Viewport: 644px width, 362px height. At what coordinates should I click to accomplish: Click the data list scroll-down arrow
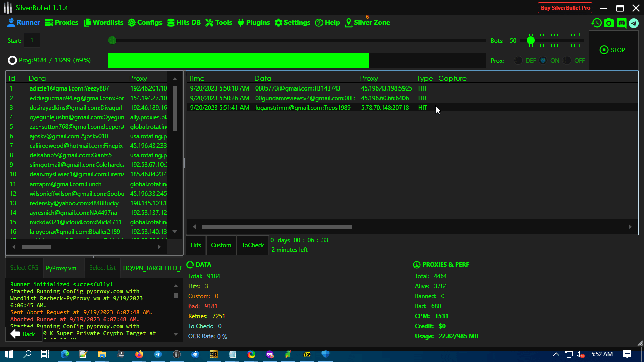[175, 232]
